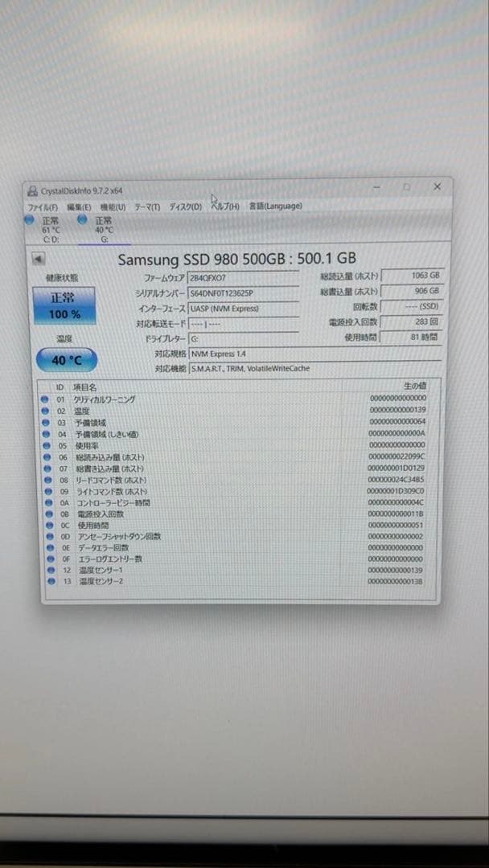Image resolution: width=489 pixels, height=868 pixels.
Task: Select the アンセーフシャットダウン回数 attribute name
Action: click(119, 536)
